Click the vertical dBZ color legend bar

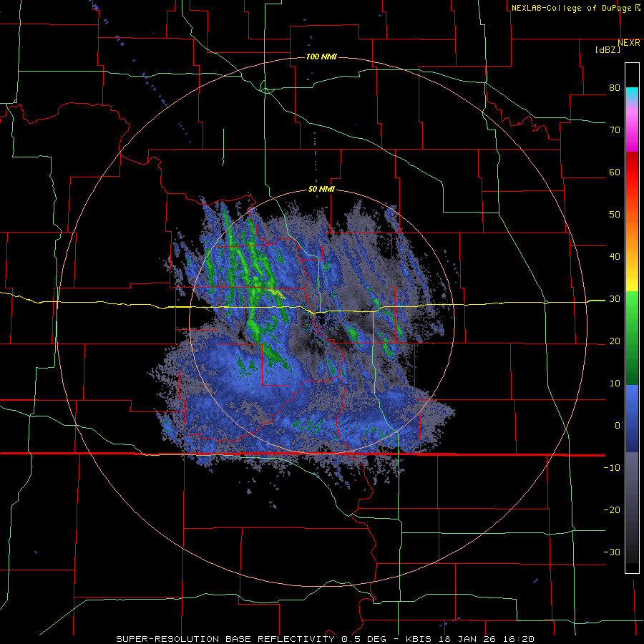pyautogui.click(x=632, y=318)
